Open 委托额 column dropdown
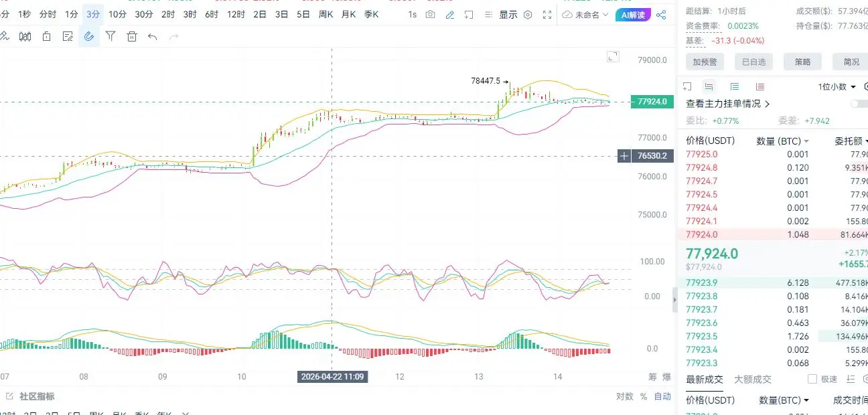Viewport: 868px width, 415px height. click(x=851, y=141)
